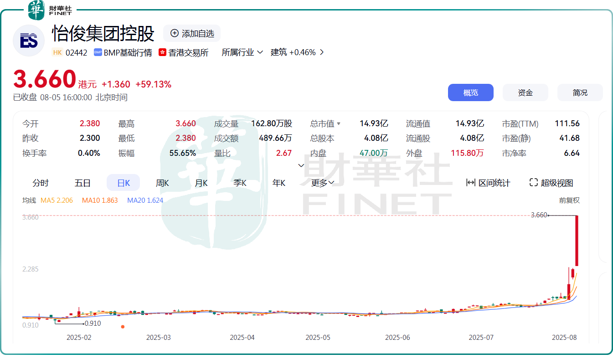
Task: Open 区间统计 range statistics
Action: click(488, 183)
